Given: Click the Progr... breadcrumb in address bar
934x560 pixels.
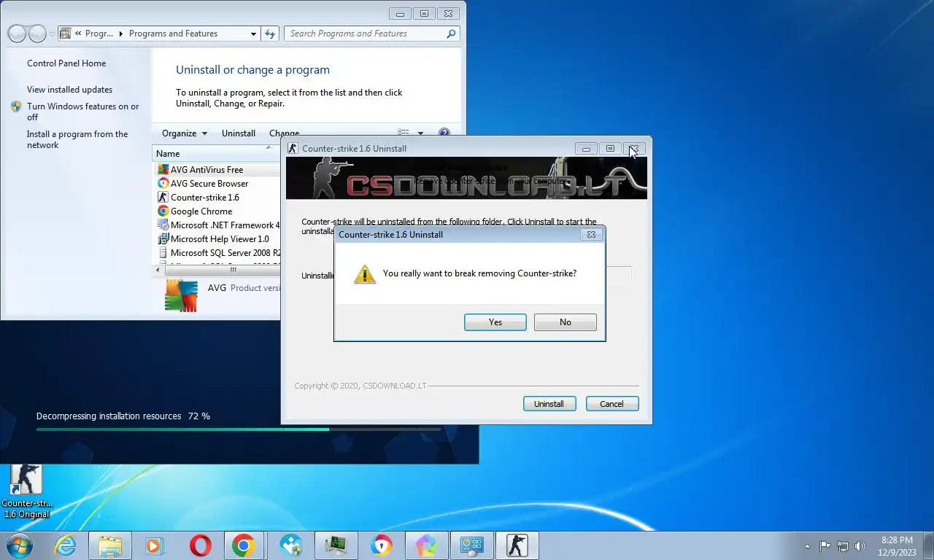Looking at the screenshot, I should click(x=99, y=34).
